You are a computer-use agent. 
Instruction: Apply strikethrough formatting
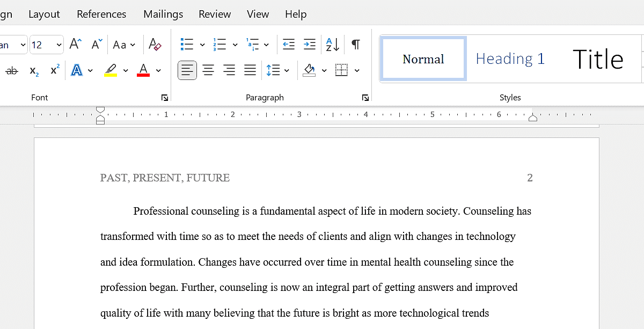coord(12,70)
